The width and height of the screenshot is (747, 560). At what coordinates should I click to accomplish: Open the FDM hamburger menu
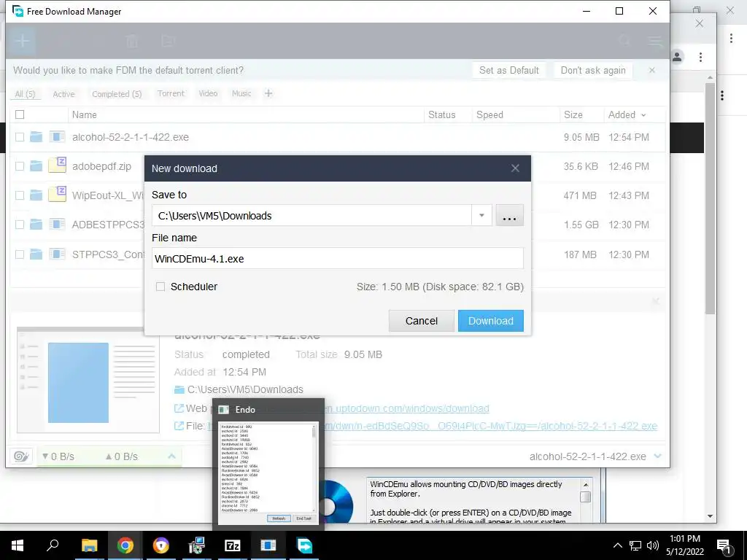click(x=656, y=42)
